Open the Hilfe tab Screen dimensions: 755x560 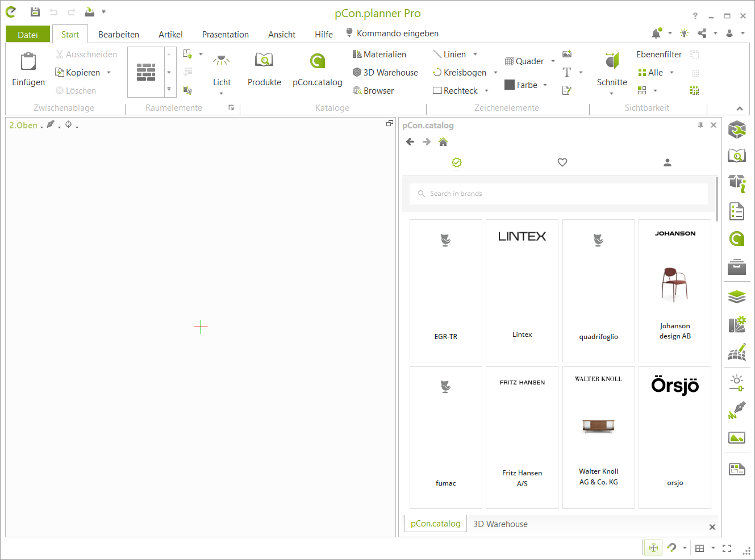pos(324,35)
